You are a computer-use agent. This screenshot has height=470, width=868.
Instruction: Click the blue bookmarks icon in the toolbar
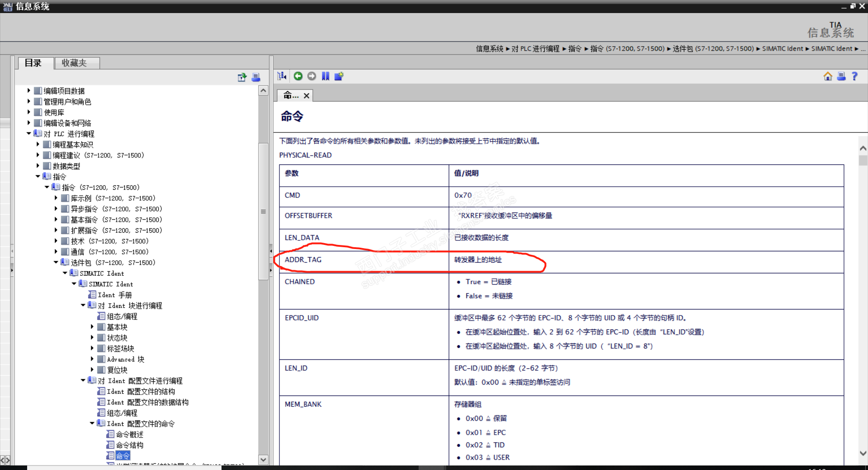click(x=325, y=76)
